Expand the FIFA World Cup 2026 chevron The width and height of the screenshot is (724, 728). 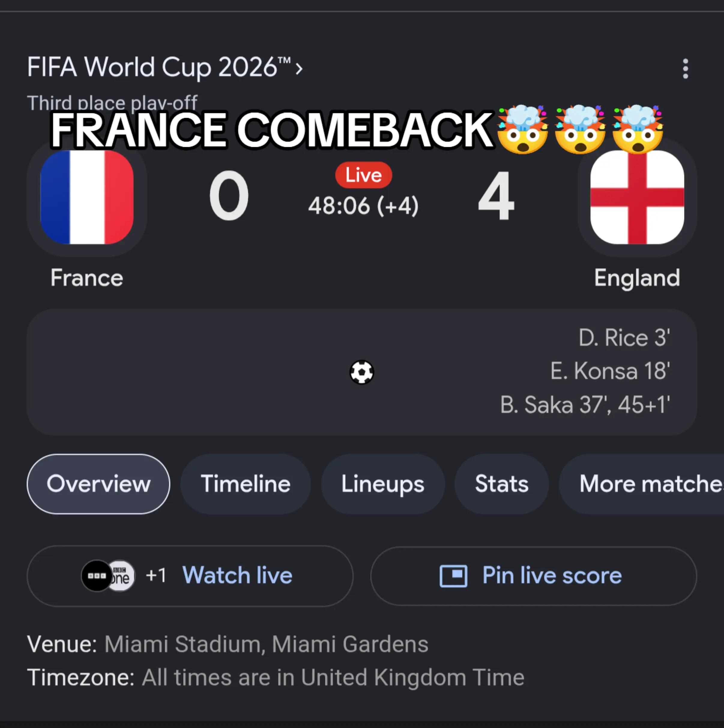point(299,68)
